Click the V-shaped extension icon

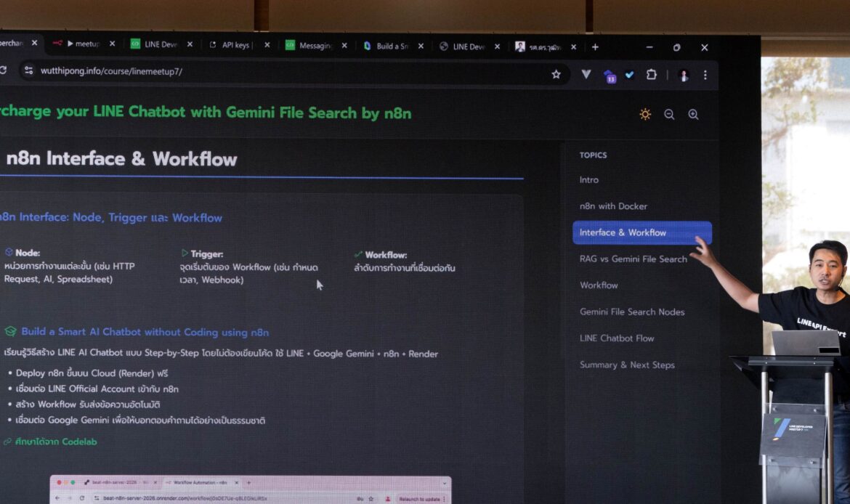pyautogui.click(x=586, y=74)
